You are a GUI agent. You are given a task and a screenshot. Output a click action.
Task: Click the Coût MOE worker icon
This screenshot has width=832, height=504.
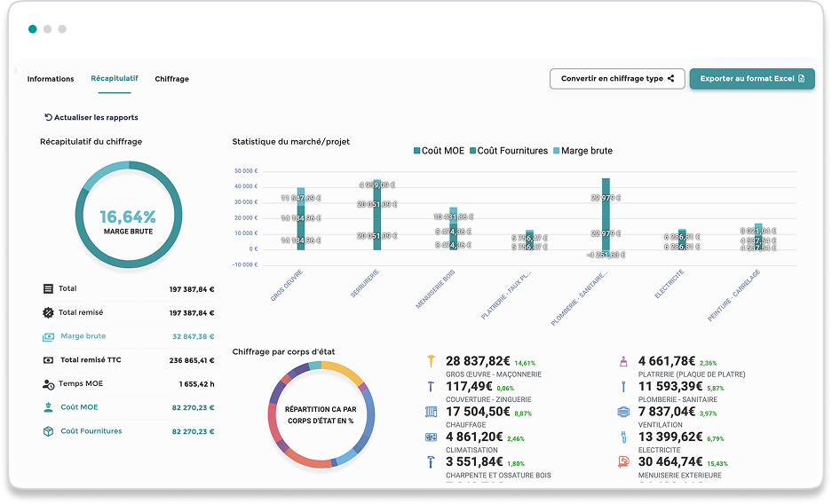(48, 407)
